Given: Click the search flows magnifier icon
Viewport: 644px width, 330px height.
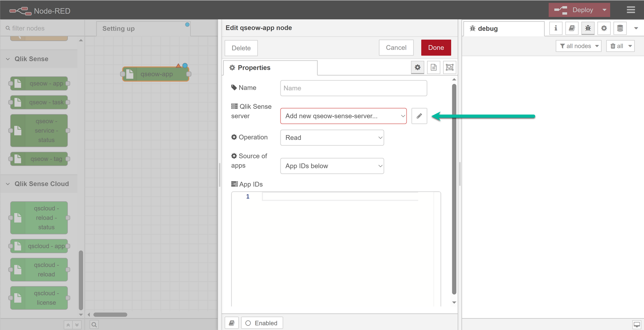Looking at the screenshot, I should pos(94,325).
